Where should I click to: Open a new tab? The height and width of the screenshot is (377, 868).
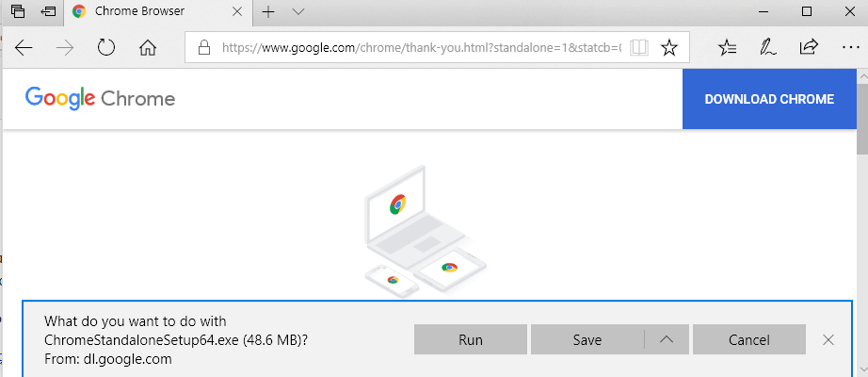pyautogui.click(x=268, y=11)
